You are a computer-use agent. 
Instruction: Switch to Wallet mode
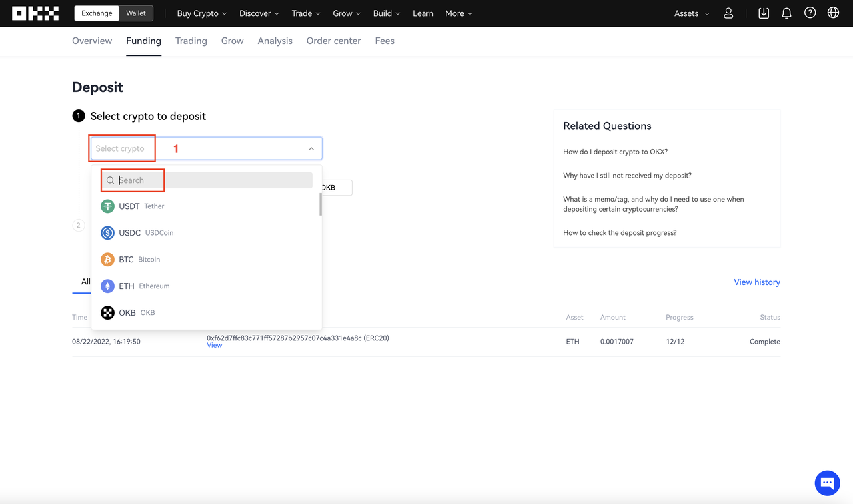[x=136, y=13]
